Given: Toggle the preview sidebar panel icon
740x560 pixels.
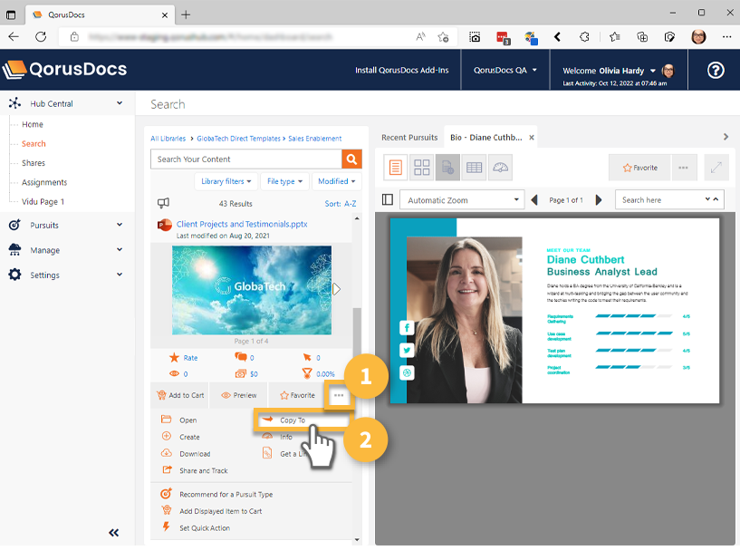Looking at the screenshot, I should click(388, 199).
